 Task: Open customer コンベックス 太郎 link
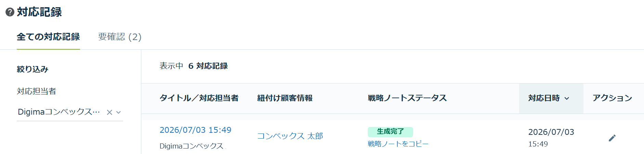pyautogui.click(x=290, y=136)
